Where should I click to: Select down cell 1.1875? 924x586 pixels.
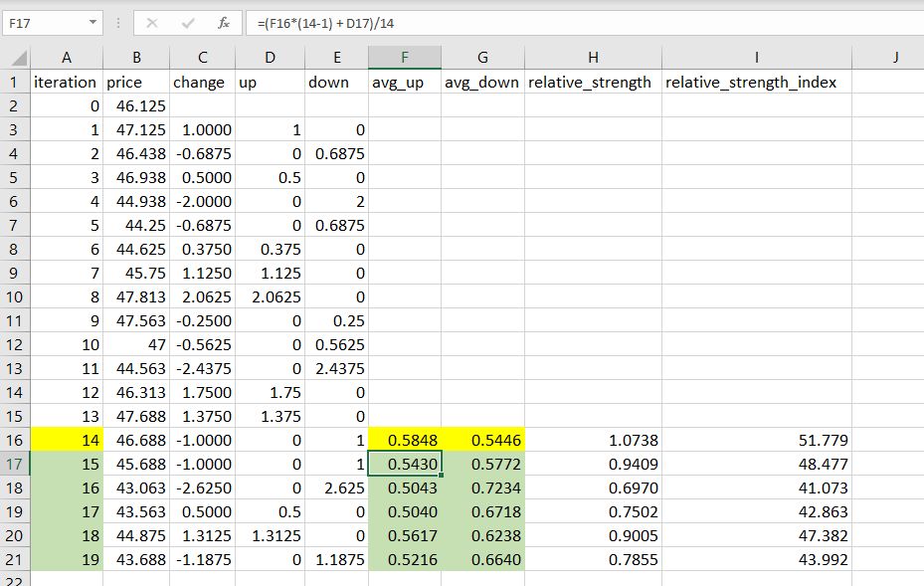[336, 559]
